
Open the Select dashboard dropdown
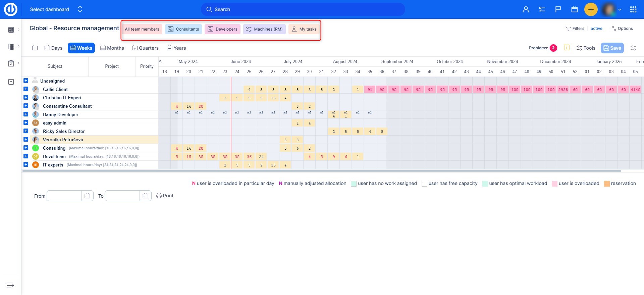click(55, 9)
